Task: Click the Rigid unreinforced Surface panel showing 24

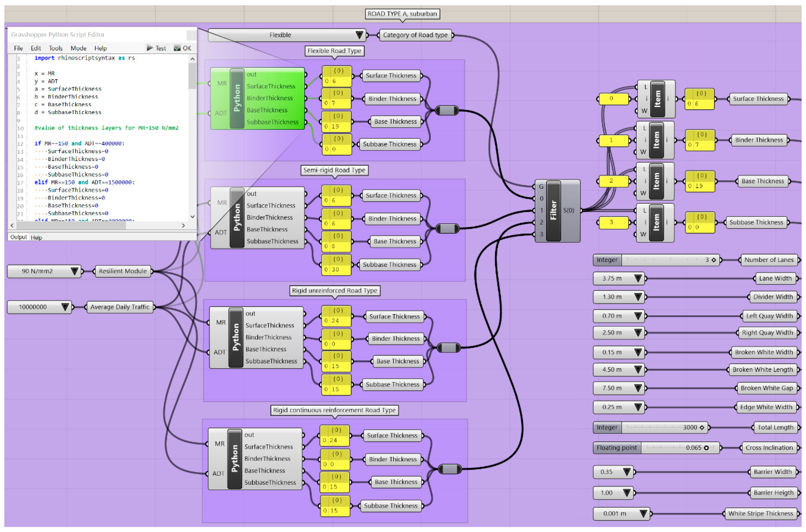Action: [x=336, y=316]
